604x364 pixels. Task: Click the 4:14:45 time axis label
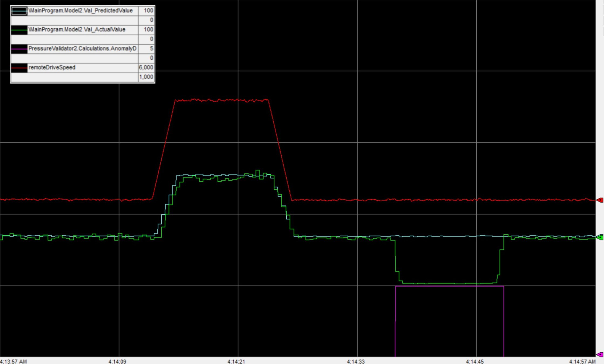point(475,361)
